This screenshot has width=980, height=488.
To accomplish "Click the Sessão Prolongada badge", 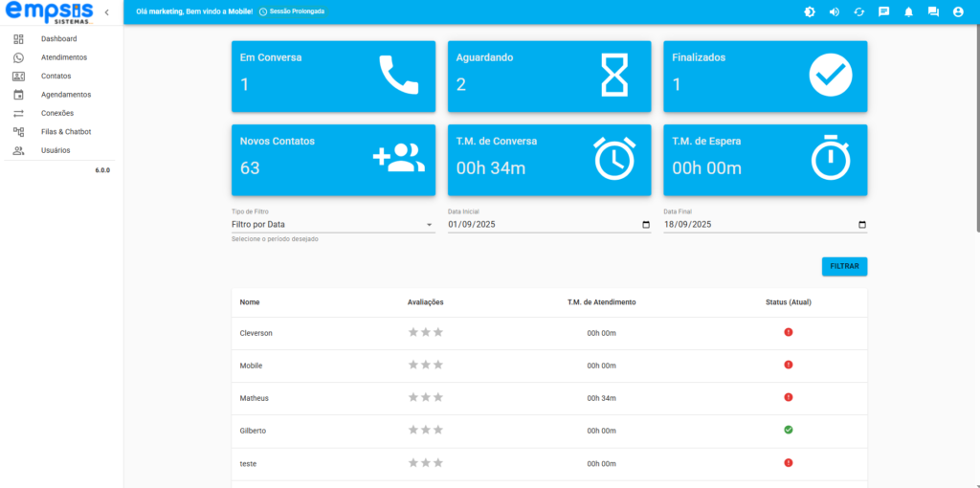I will 293,12.
